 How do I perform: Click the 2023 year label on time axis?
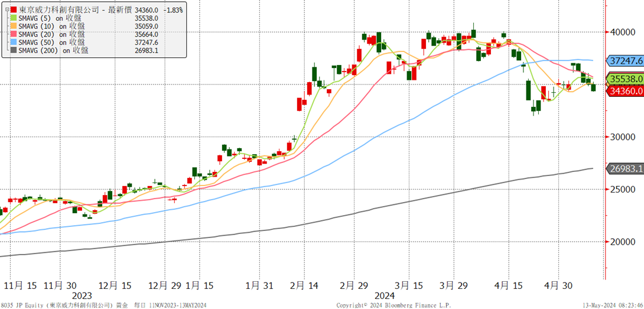pos(82,296)
